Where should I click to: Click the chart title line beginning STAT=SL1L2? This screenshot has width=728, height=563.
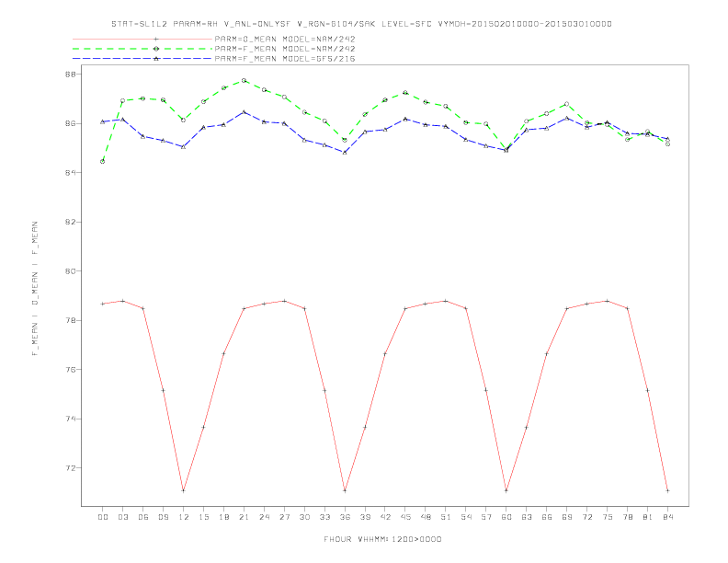(361, 24)
